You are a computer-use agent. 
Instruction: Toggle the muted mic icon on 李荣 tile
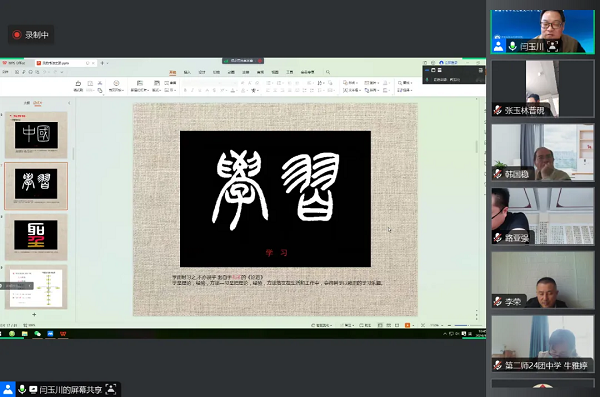(x=498, y=302)
